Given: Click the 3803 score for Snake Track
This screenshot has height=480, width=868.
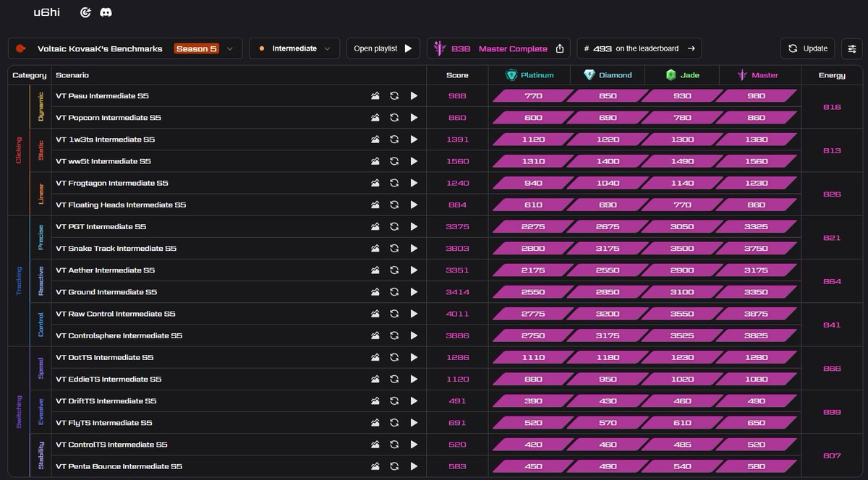Looking at the screenshot, I should (x=457, y=248).
